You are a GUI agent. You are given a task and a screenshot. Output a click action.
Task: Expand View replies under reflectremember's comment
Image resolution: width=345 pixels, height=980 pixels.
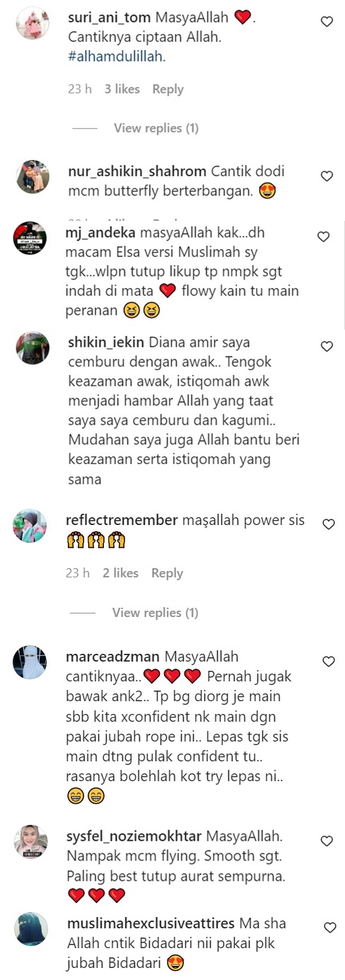[155, 612]
